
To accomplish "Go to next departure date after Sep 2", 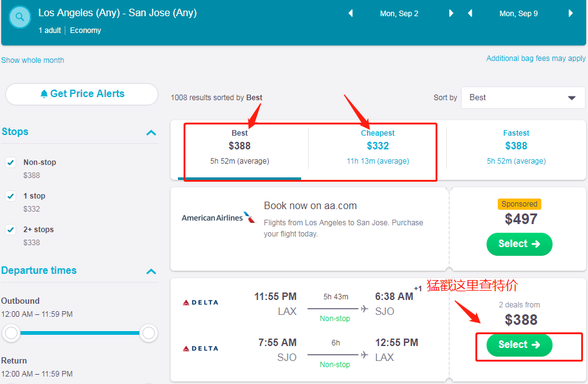I will coord(451,14).
